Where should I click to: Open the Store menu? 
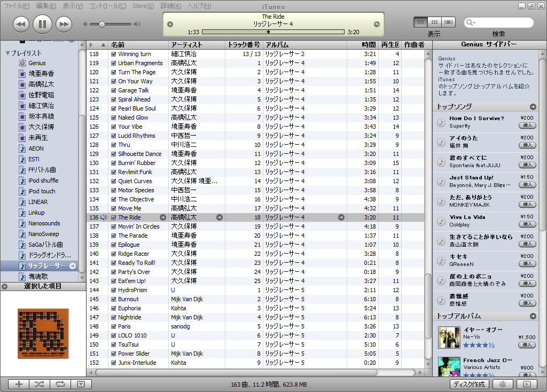point(143,6)
